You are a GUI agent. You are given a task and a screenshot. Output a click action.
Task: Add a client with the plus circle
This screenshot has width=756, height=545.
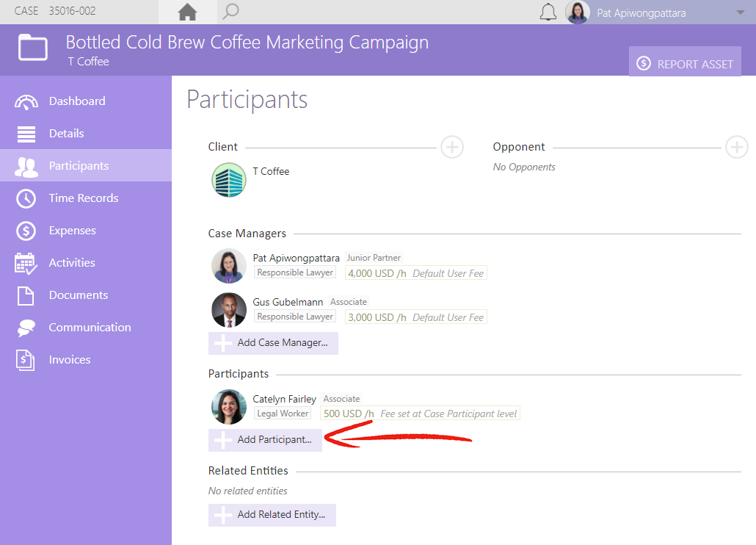[452, 147]
